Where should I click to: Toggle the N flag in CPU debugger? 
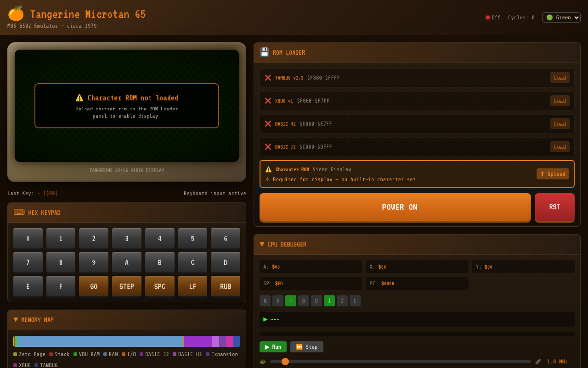[265, 300]
